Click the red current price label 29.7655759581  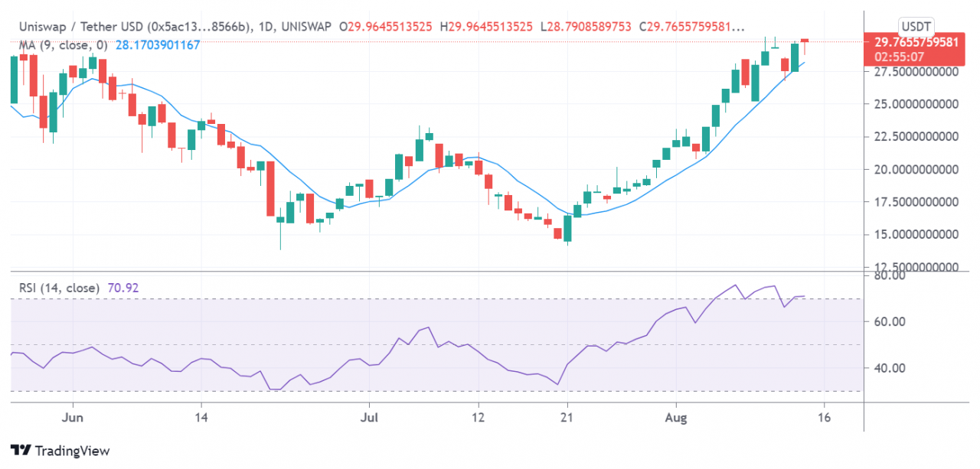pos(911,42)
